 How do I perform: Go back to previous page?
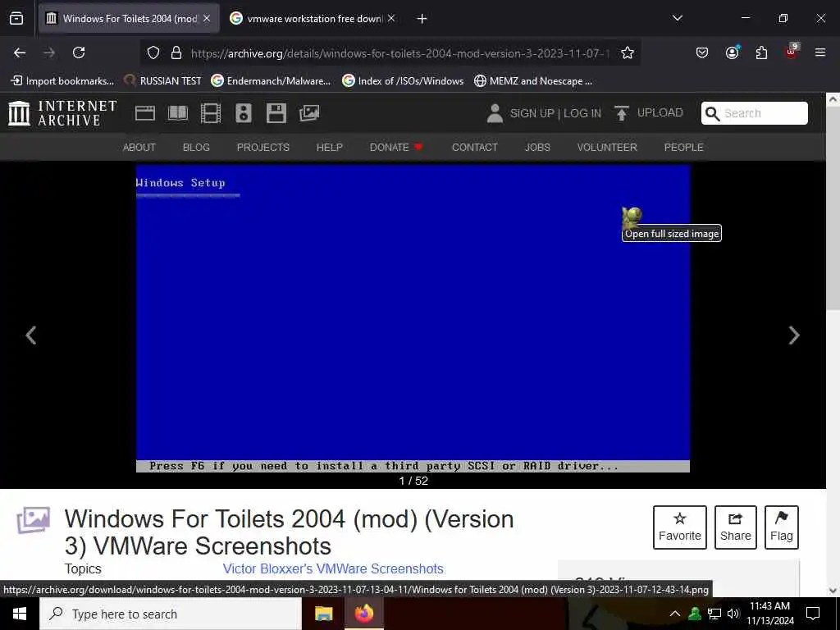tap(20, 52)
